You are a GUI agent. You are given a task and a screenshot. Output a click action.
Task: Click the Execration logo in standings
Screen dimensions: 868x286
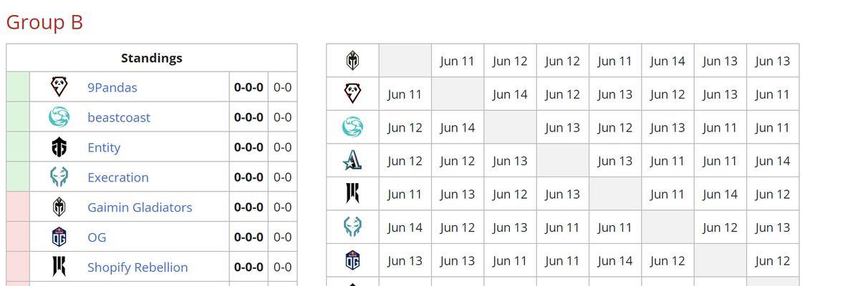[x=59, y=177]
